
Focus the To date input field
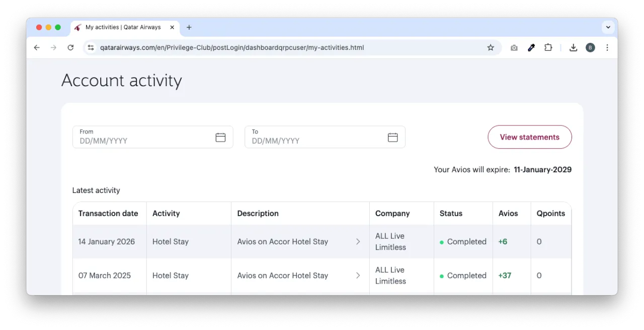(x=325, y=137)
